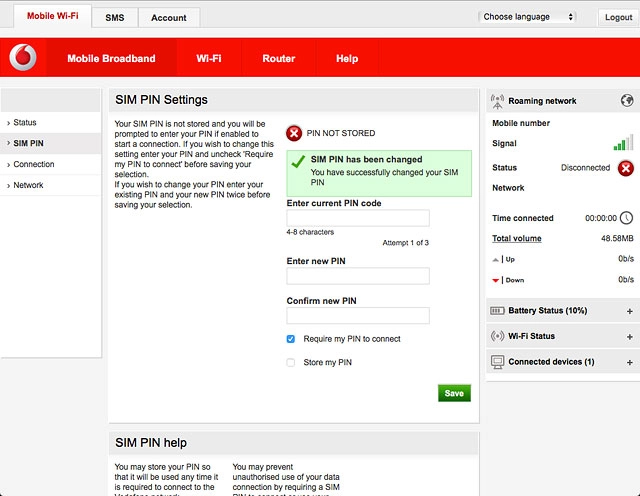Click the signal strength bars icon

(x=624, y=143)
